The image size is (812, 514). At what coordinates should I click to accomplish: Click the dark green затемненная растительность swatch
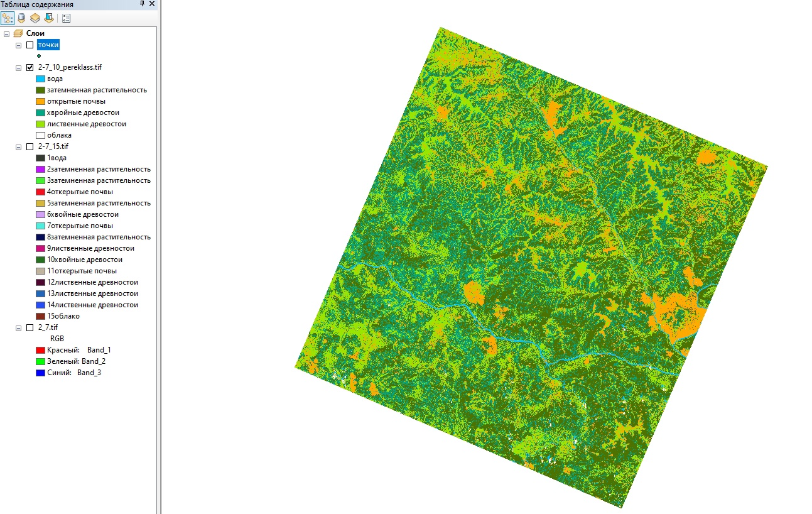click(x=41, y=90)
